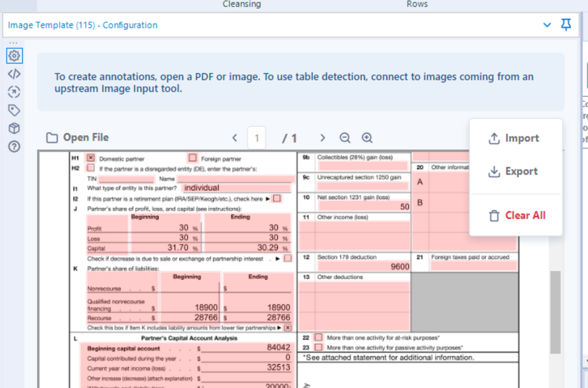The width and height of the screenshot is (588, 388).
Task: Open the Configuration gear tab in sidebar
Action: point(14,56)
